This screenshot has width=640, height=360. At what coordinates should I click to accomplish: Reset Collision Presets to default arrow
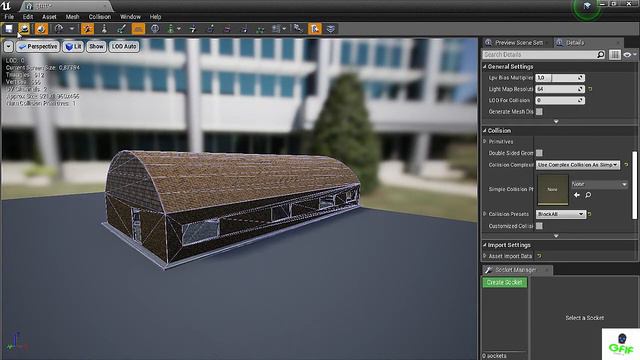[x=590, y=214]
